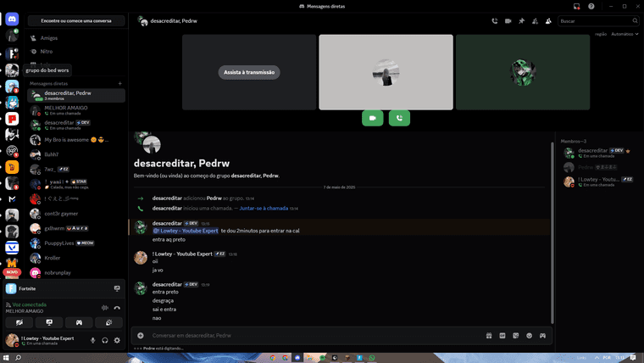
Task: Share your screen from voice panel
Action: coord(49,322)
